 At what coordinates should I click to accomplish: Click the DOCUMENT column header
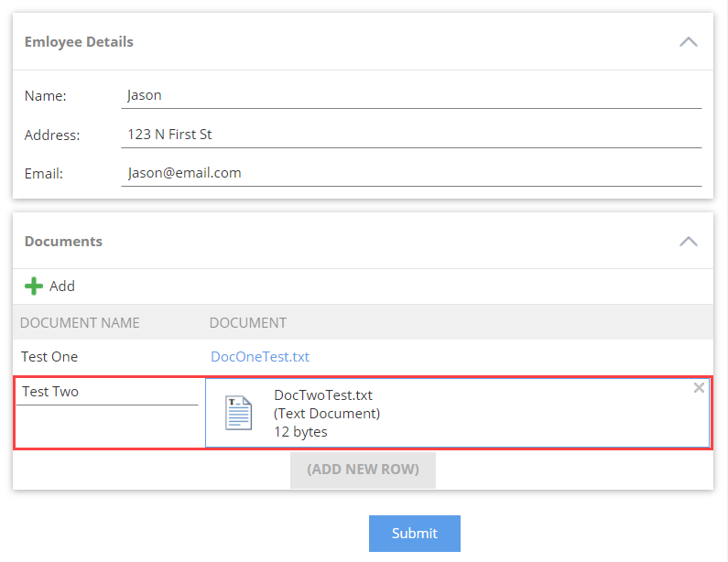(247, 322)
